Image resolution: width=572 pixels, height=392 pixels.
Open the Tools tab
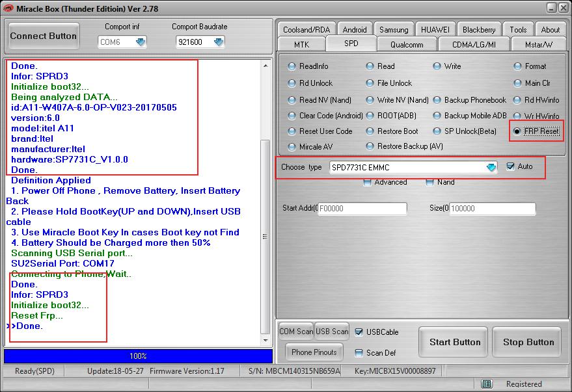tap(518, 29)
